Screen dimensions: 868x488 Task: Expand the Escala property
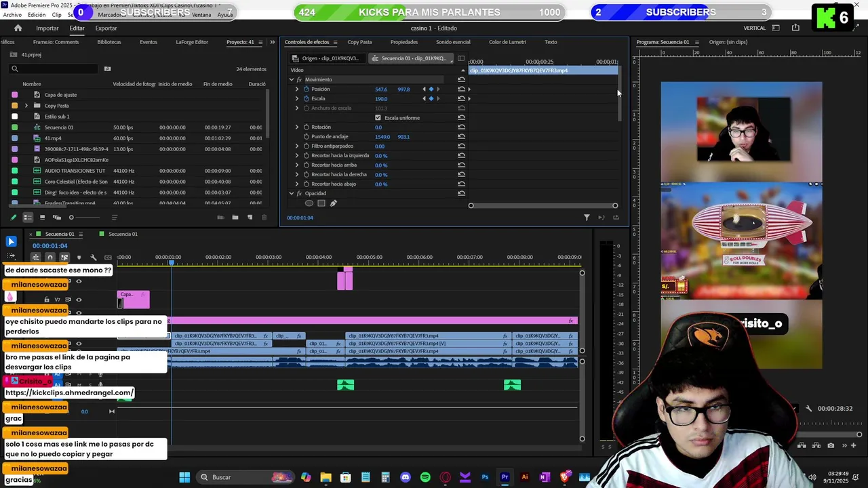[x=296, y=99]
